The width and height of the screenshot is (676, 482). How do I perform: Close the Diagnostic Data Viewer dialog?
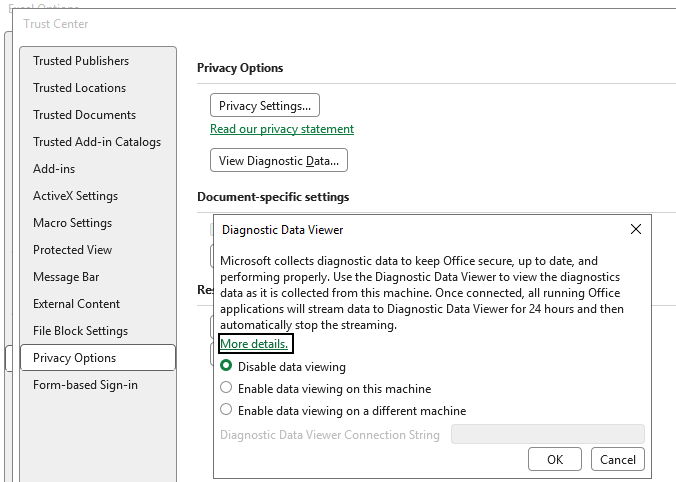click(x=636, y=230)
